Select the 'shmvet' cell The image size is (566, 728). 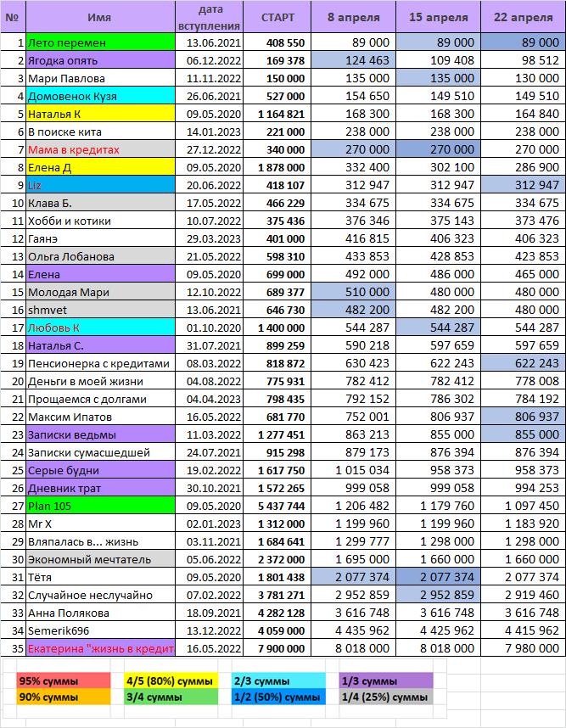pyautogui.click(x=100, y=310)
